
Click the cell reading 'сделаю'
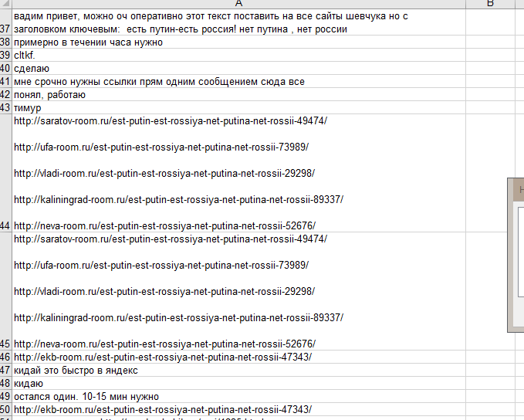[239, 68]
